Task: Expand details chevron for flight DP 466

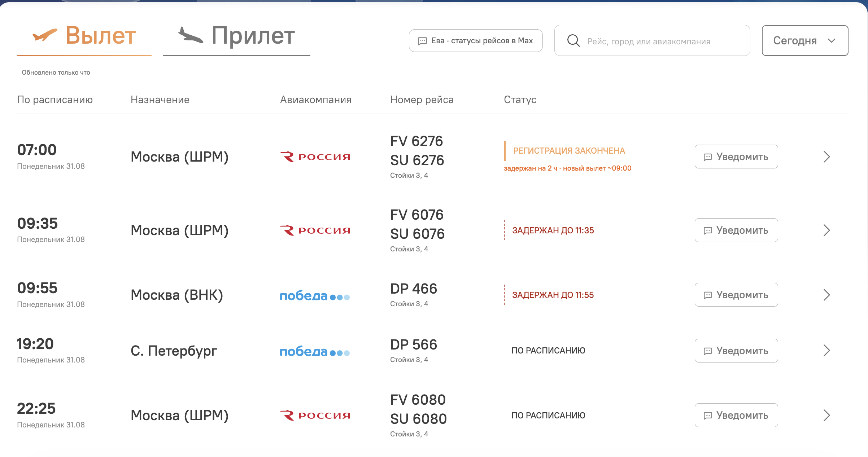Action: (x=827, y=295)
